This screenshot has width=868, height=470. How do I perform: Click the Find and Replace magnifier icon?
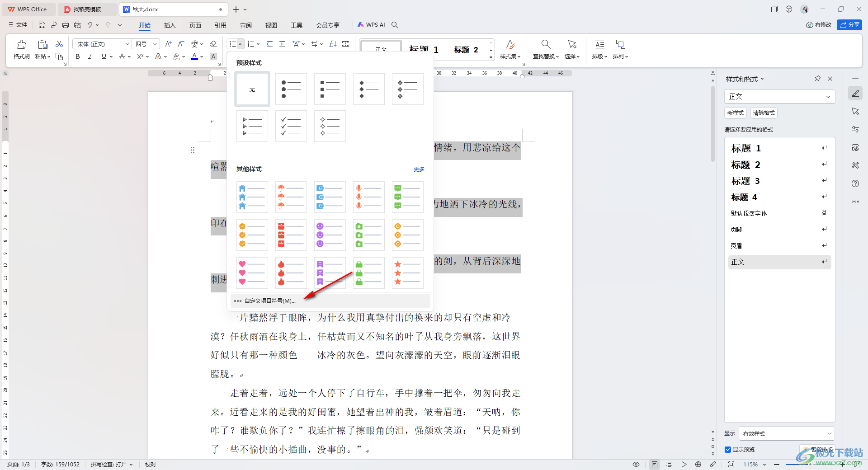pos(546,44)
